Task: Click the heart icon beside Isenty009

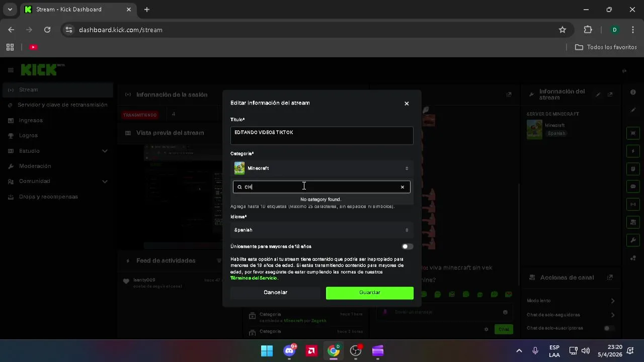Action: pos(126,281)
